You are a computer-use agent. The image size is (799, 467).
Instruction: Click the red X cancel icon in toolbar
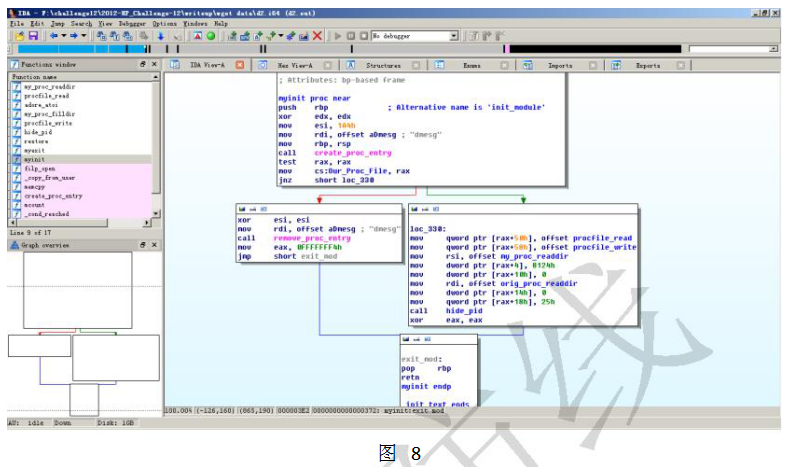(x=317, y=36)
